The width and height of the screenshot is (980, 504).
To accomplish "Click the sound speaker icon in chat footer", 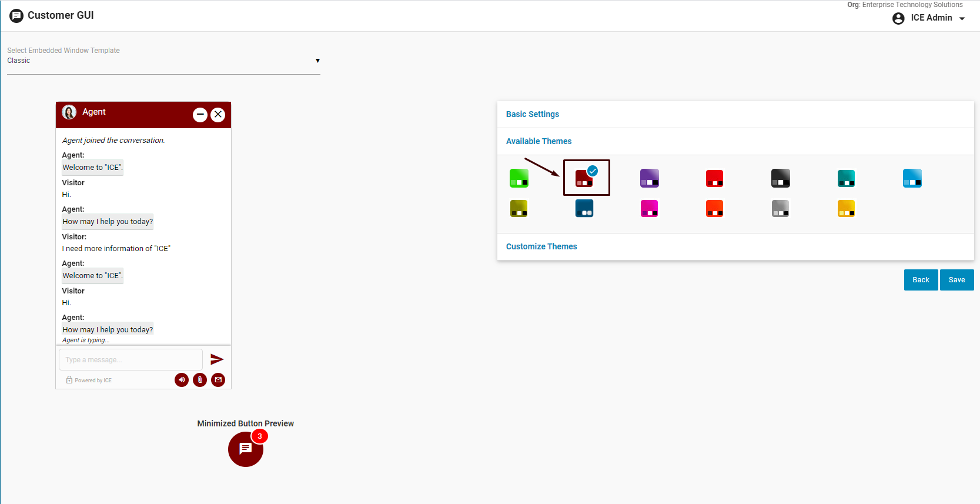I will click(182, 380).
